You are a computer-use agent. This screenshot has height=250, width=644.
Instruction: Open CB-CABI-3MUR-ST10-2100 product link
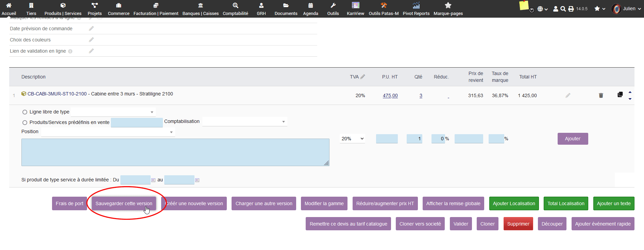tap(57, 94)
